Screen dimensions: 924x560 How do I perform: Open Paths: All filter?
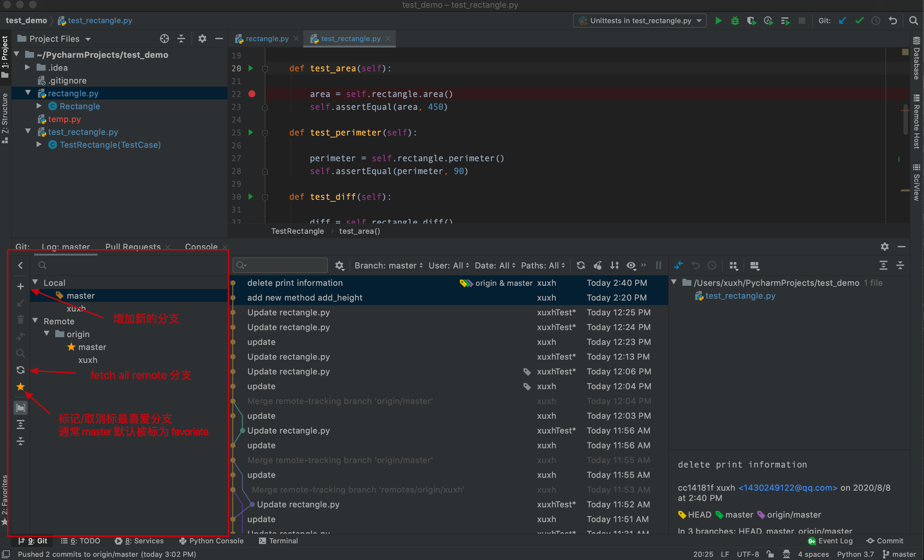pyautogui.click(x=543, y=265)
